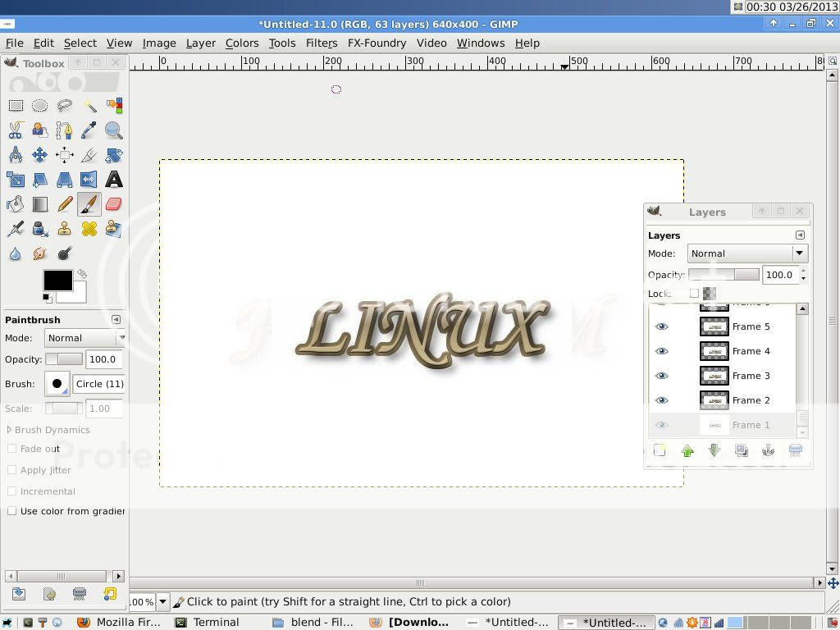
Task: Enable the Apply Jitter checkbox
Action: tap(11, 470)
